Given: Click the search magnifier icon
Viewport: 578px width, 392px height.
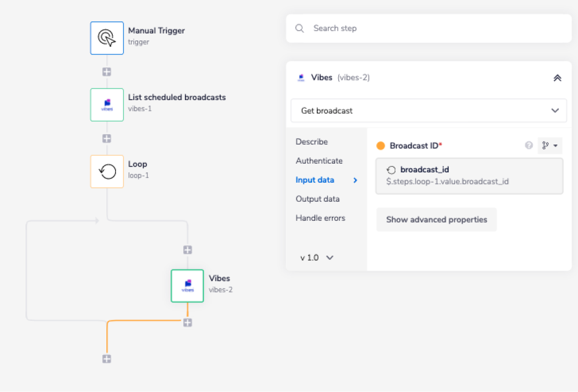Looking at the screenshot, I should pos(299,28).
